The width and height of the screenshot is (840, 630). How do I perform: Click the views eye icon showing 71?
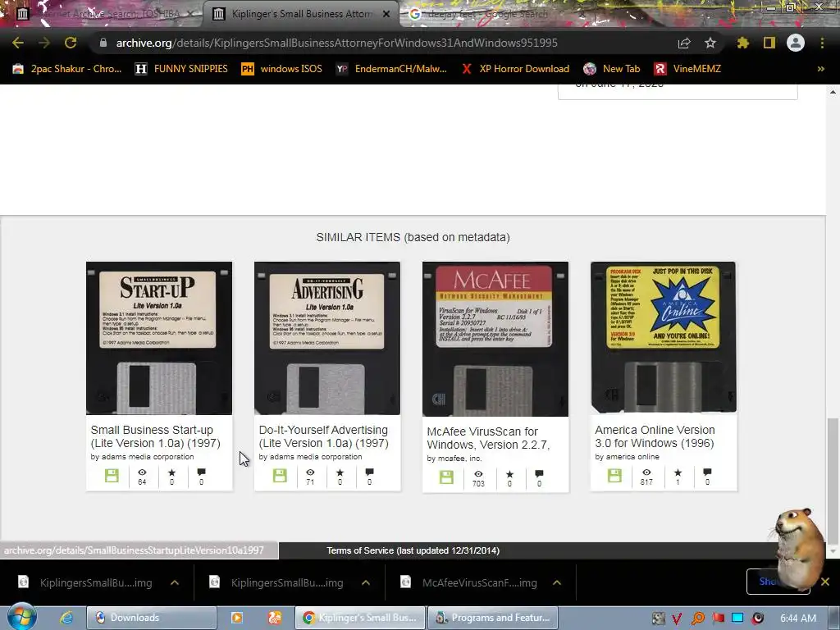[310, 472]
